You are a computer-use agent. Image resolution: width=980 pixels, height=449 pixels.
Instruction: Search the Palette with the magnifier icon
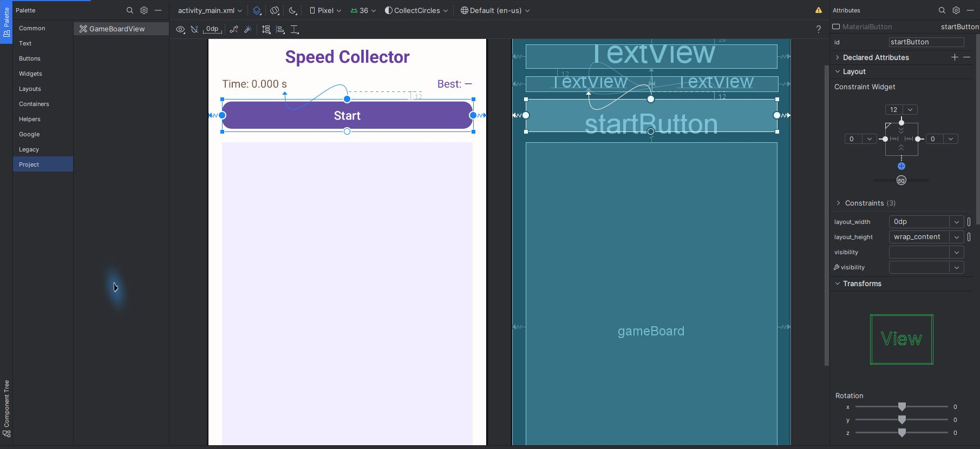pyautogui.click(x=130, y=10)
